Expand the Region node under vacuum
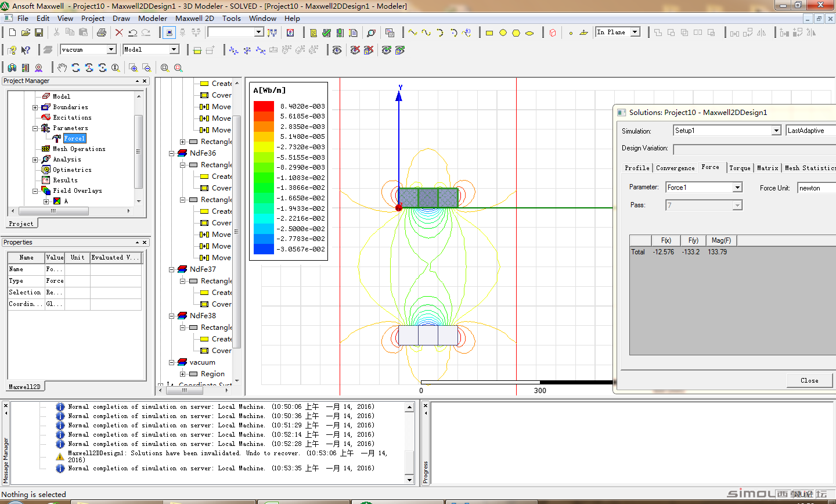 (x=183, y=374)
